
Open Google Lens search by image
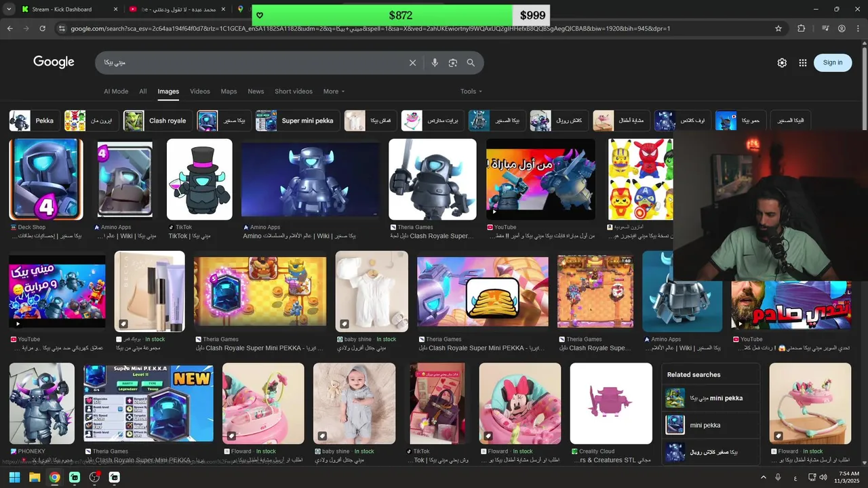pos(452,62)
